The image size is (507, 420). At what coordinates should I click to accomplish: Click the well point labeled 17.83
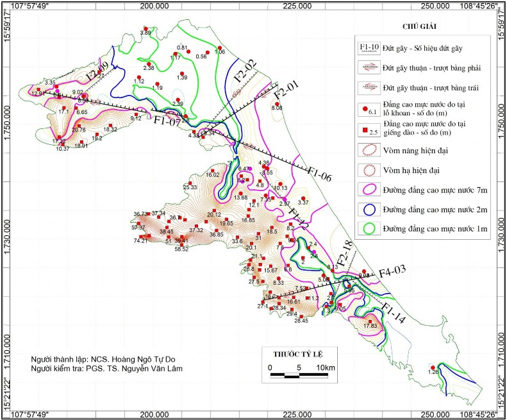click(371, 321)
